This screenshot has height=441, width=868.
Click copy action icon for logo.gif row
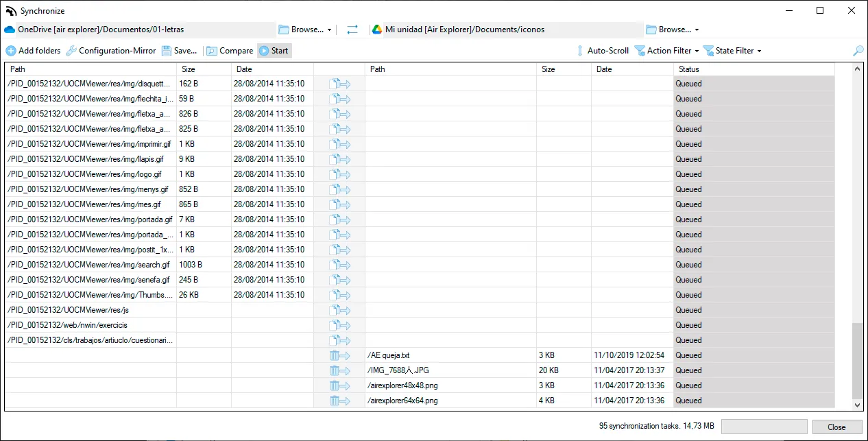[x=339, y=174]
